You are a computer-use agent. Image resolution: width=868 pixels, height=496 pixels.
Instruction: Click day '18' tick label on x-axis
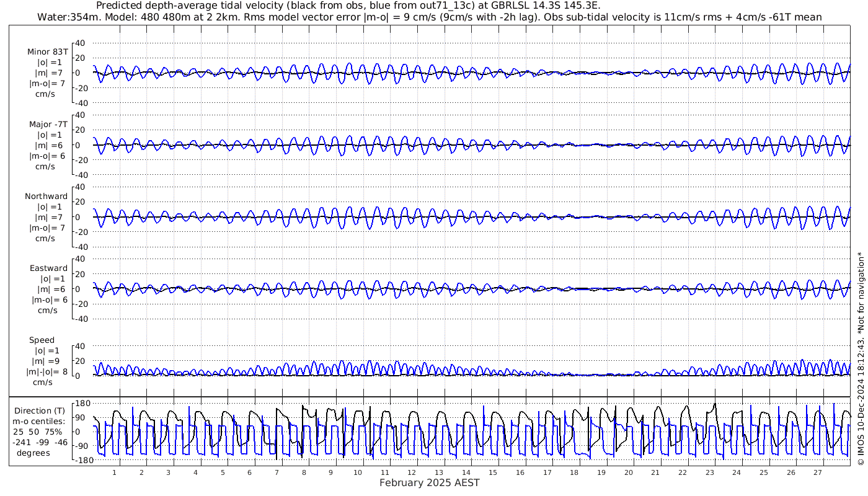574,472
